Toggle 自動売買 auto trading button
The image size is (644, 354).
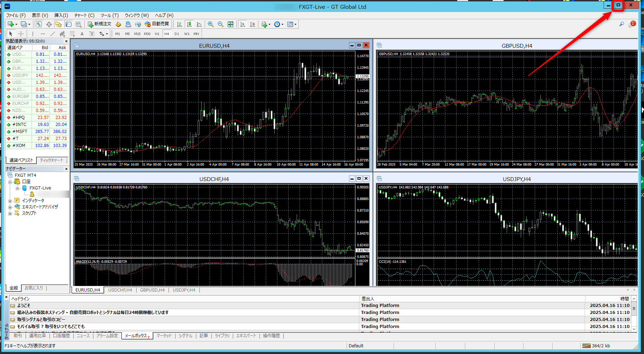[157, 24]
